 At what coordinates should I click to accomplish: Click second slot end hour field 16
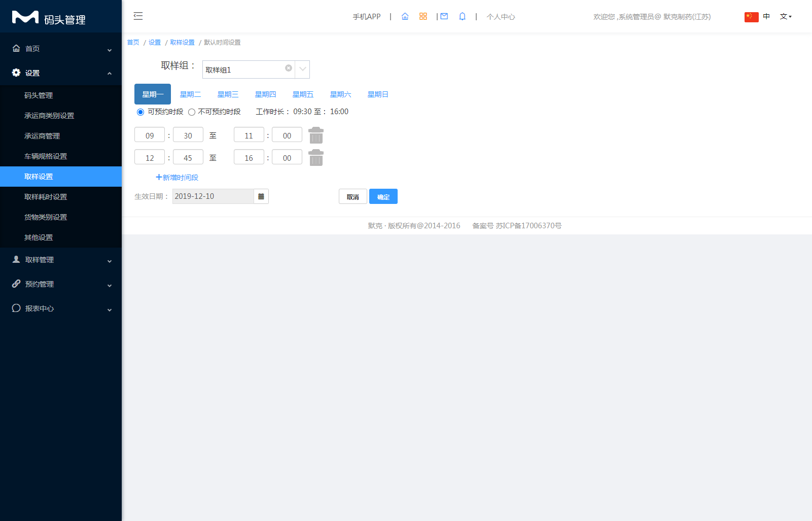click(249, 157)
